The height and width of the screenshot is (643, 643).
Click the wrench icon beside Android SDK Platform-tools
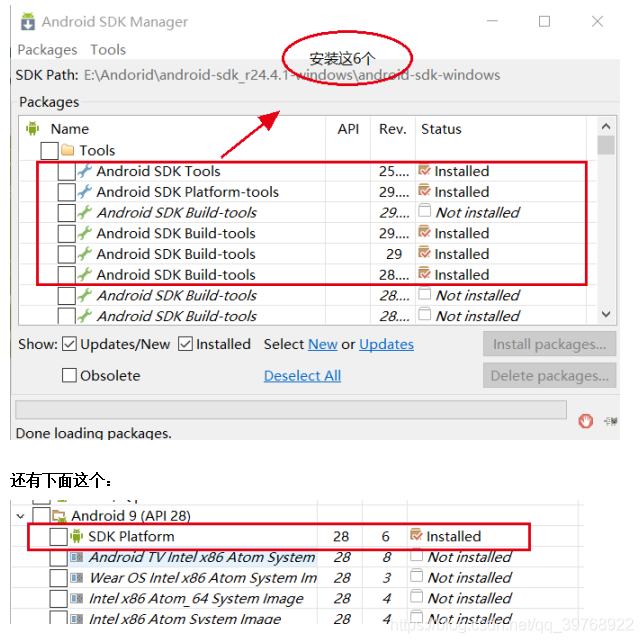pyautogui.click(x=85, y=192)
